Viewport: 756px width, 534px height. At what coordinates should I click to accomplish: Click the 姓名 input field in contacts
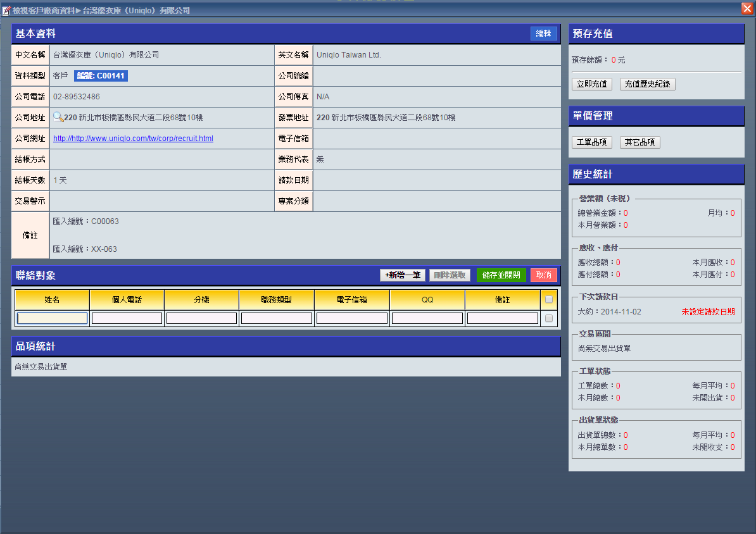tap(53, 318)
